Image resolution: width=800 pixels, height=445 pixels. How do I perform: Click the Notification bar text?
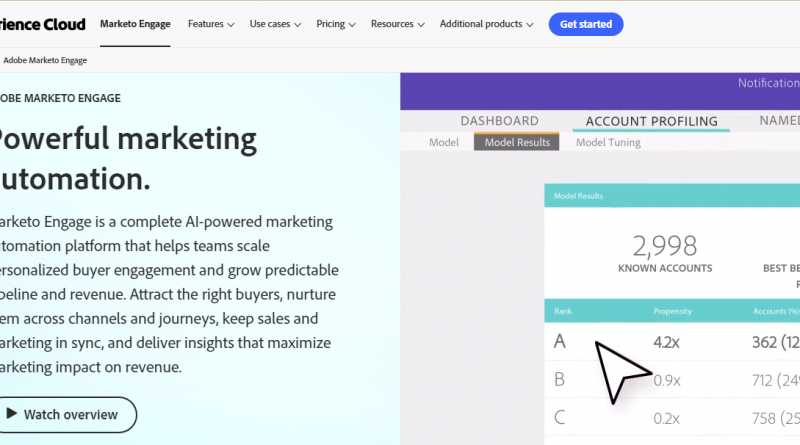tap(768, 83)
